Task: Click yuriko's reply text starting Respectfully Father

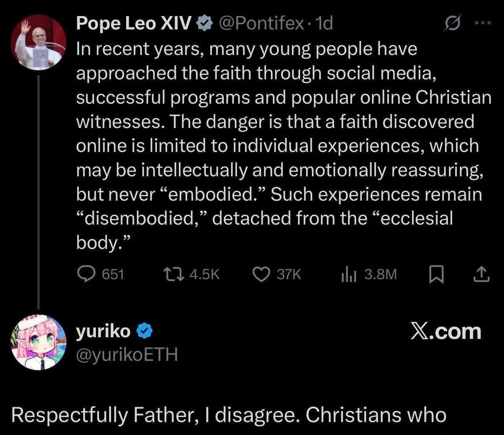Action: 228,415
